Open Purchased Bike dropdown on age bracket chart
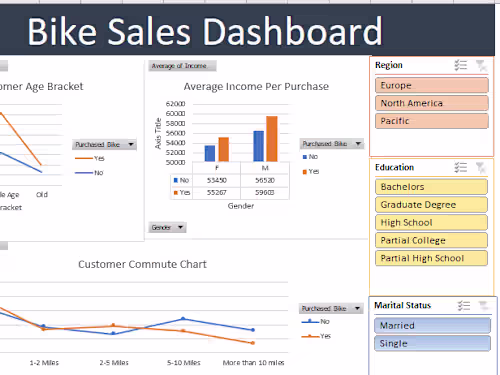The height and width of the screenshot is (375, 500). [x=104, y=144]
